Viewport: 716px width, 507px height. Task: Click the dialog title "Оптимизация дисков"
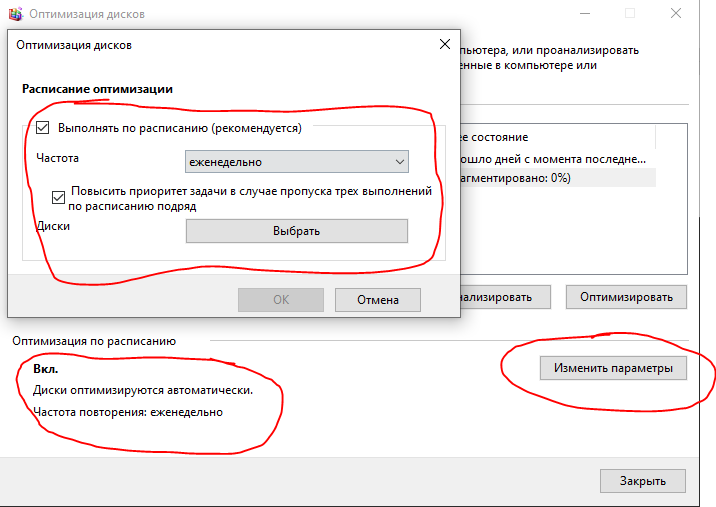click(x=74, y=45)
